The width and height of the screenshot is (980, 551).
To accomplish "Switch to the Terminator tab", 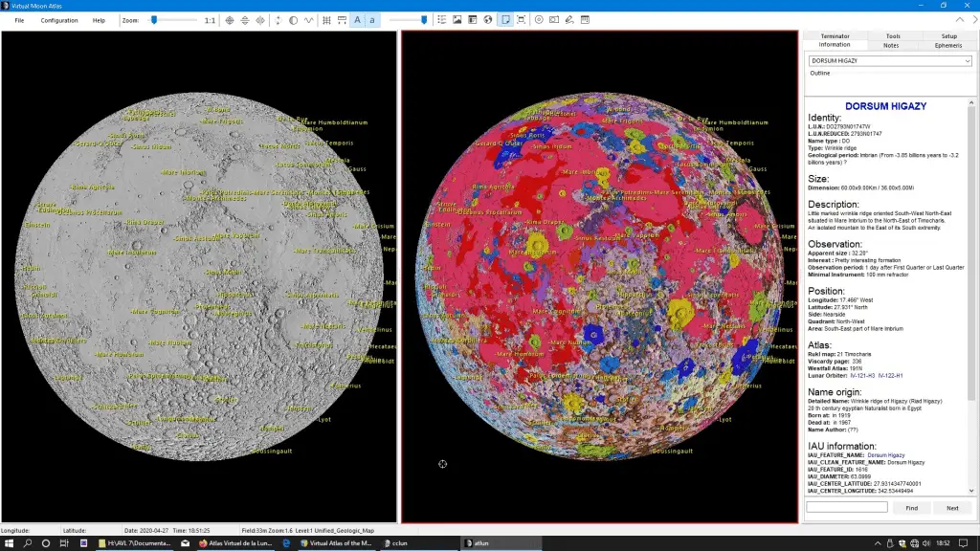I will [x=835, y=36].
